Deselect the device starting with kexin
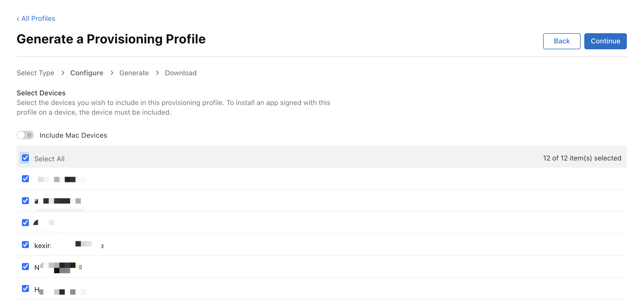 tap(25, 245)
